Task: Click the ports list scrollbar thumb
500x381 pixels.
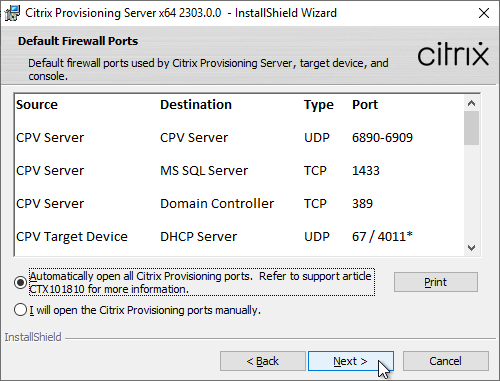Action: (x=471, y=128)
